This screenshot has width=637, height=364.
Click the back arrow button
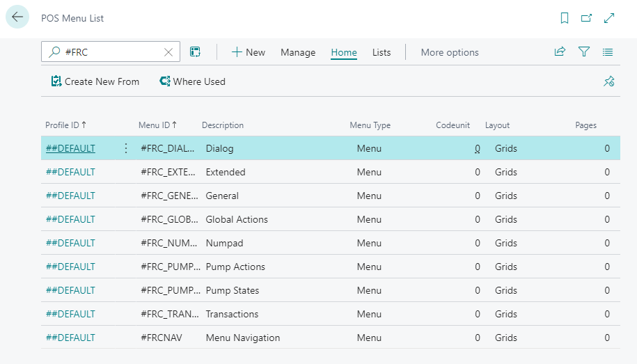coord(17,17)
